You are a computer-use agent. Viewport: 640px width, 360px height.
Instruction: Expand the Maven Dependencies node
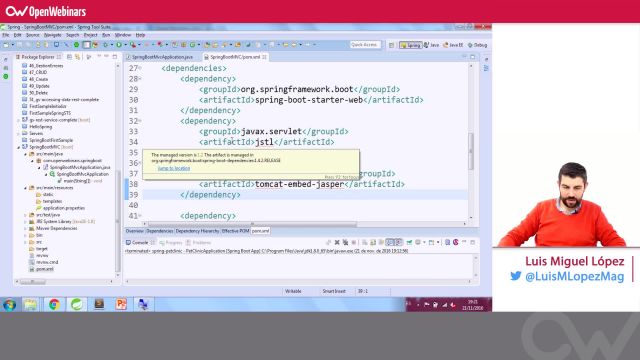pos(25,228)
